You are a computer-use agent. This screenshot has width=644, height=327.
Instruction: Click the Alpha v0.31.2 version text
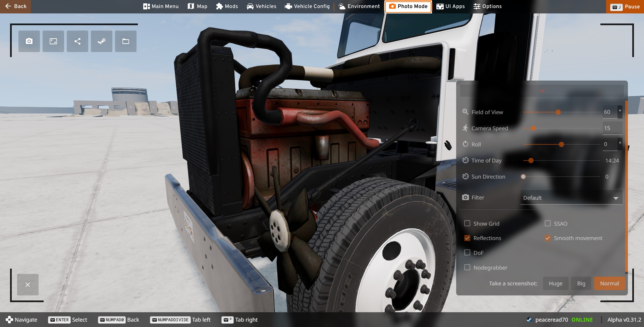tap(624, 320)
